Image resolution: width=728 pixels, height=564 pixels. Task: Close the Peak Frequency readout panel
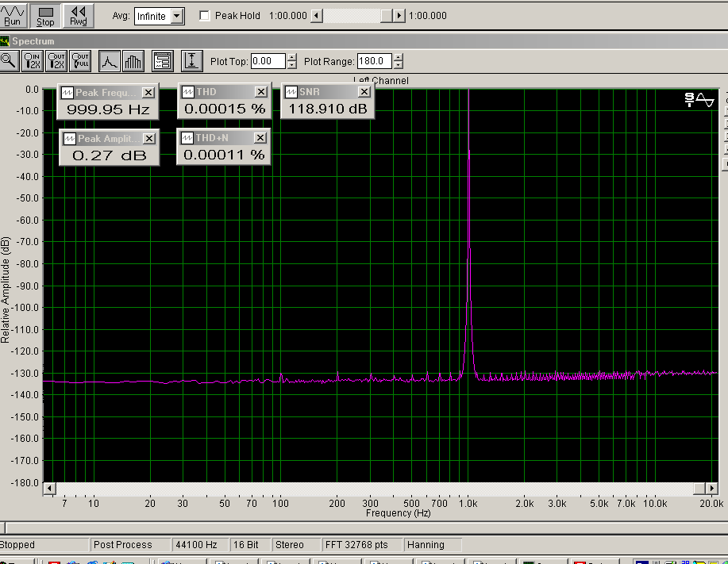(x=148, y=93)
